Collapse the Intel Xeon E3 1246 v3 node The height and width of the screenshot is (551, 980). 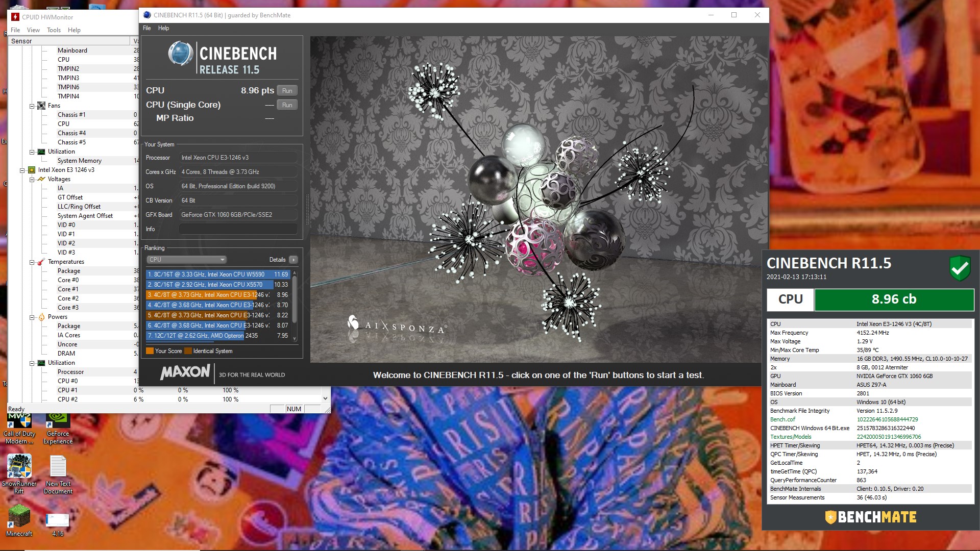[22, 170]
